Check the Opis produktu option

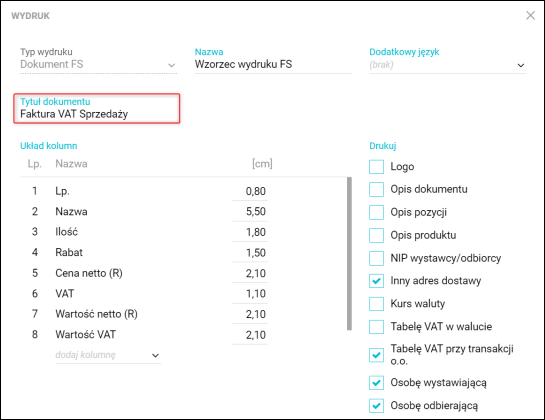pos(376,235)
